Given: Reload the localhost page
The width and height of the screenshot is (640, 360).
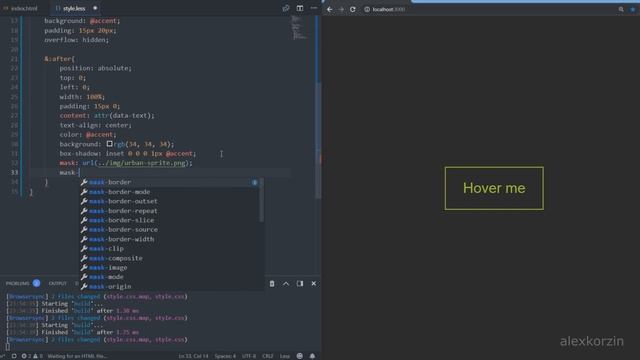Looking at the screenshot, I should tap(353, 9).
